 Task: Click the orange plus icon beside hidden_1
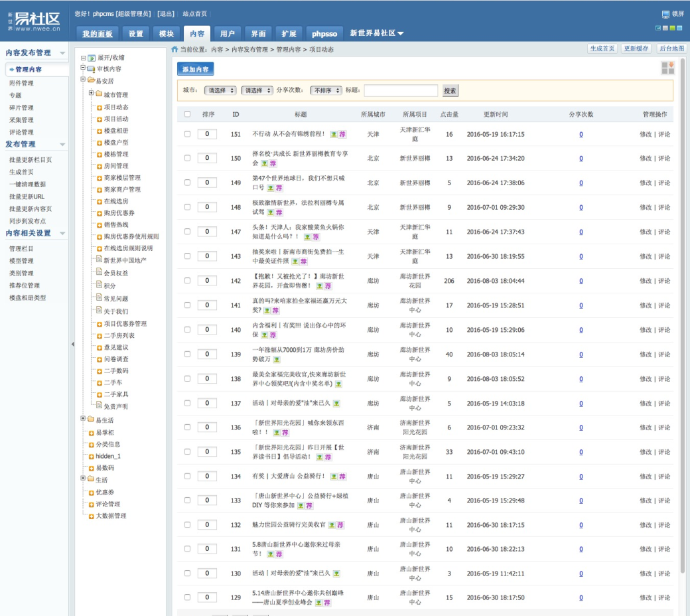point(92,457)
